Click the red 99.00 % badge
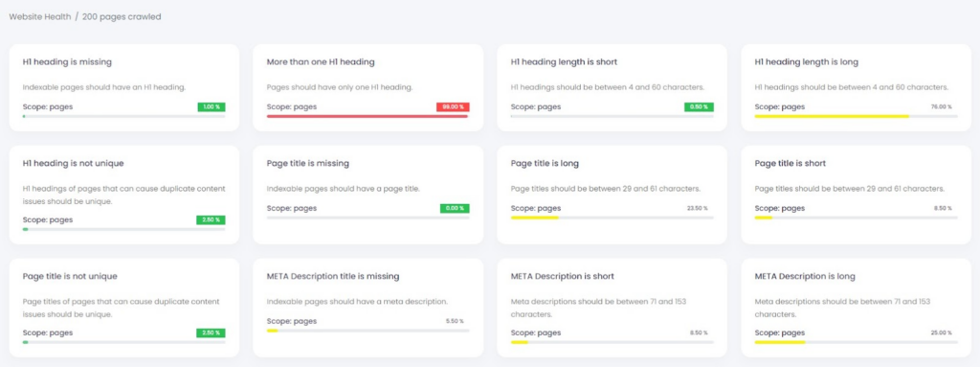 pyautogui.click(x=453, y=107)
